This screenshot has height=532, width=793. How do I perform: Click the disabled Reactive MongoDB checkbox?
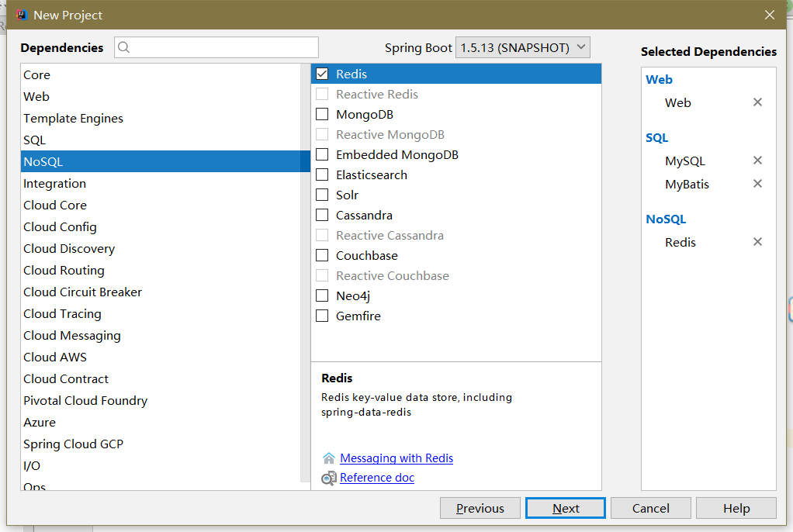pos(322,134)
